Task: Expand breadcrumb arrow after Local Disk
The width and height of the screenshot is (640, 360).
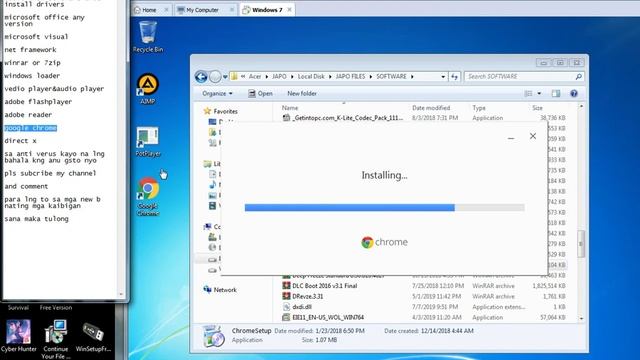Action: click(331, 77)
